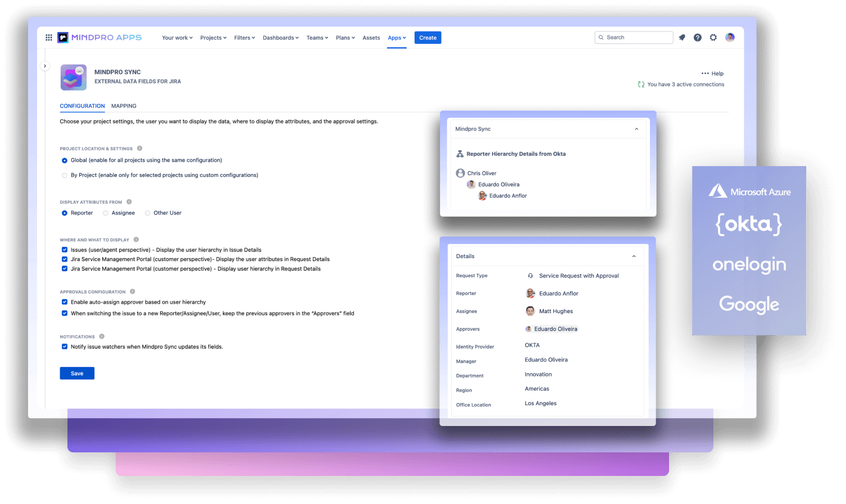The height and width of the screenshot is (504, 846).
Task: Click Chris Oliver's avatar icon
Action: pos(461,173)
